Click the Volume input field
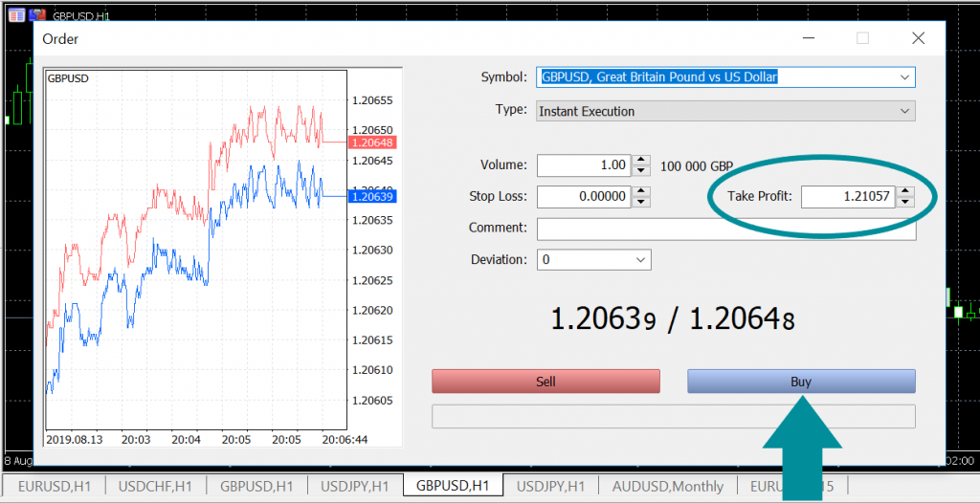This screenshot has height=503, width=980. click(x=584, y=165)
